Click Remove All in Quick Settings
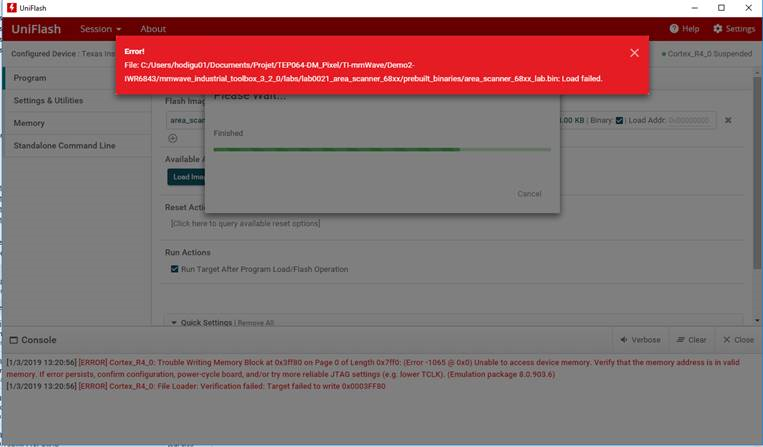763x447 pixels. [x=255, y=323]
